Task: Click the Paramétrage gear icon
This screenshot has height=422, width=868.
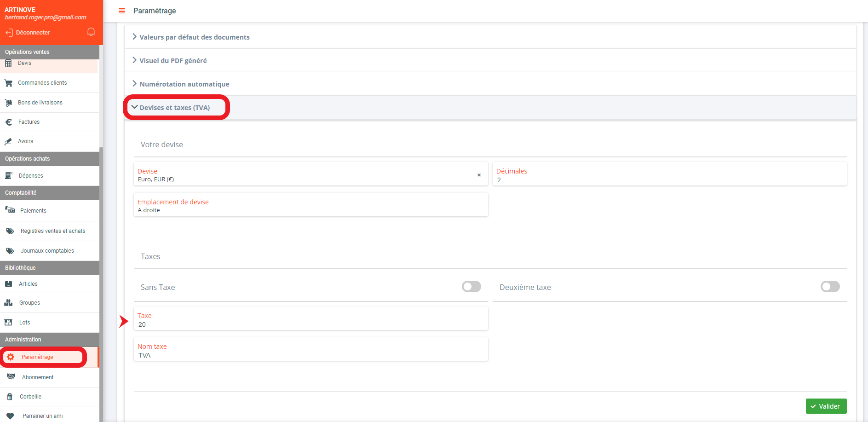Action: pyautogui.click(x=11, y=357)
